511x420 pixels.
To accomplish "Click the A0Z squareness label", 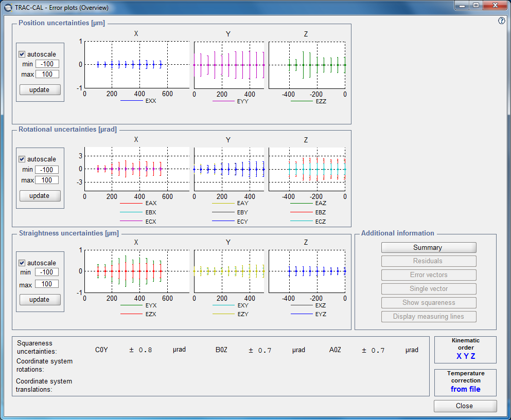I will [335, 350].
